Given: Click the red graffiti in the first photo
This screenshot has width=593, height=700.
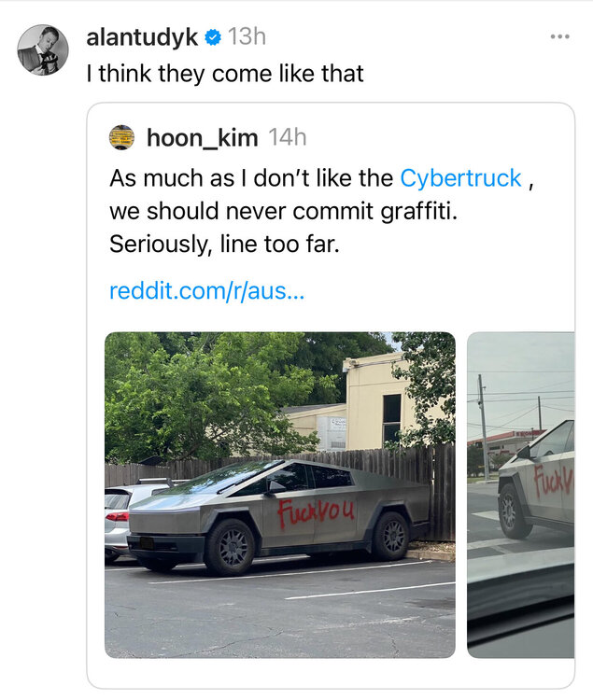Looking at the screenshot, I should (317, 512).
